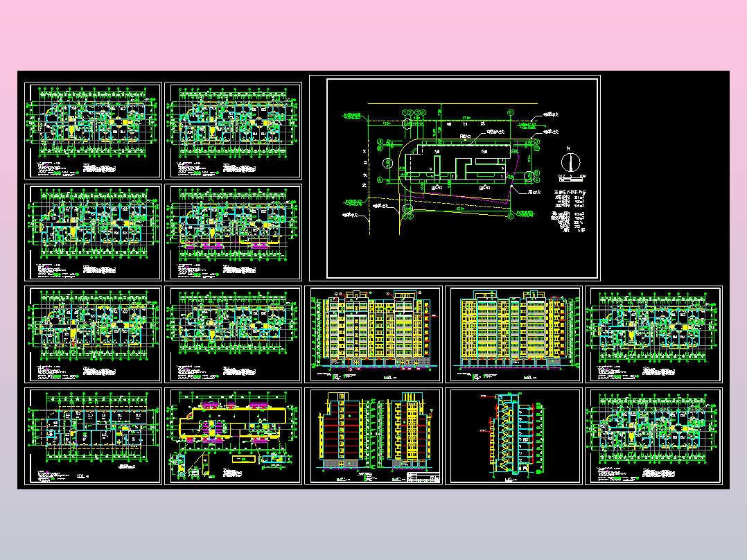Click the title block table on side elevations sheet
Image resolution: width=747 pixels, height=560 pixels.
[423, 478]
